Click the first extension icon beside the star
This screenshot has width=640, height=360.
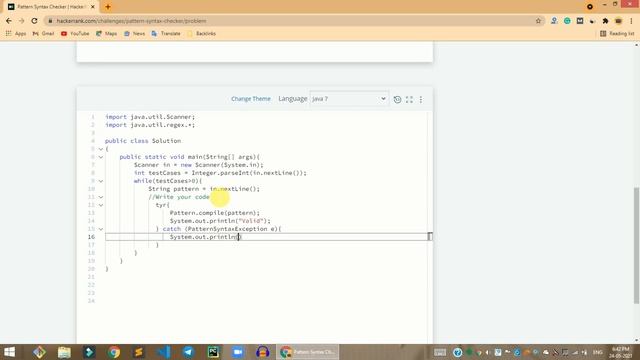click(x=554, y=21)
